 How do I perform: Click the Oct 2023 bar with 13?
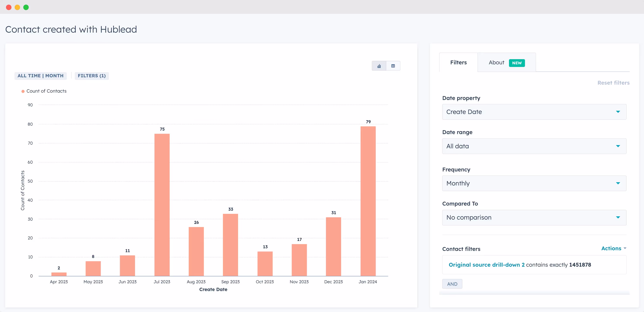pyautogui.click(x=265, y=264)
